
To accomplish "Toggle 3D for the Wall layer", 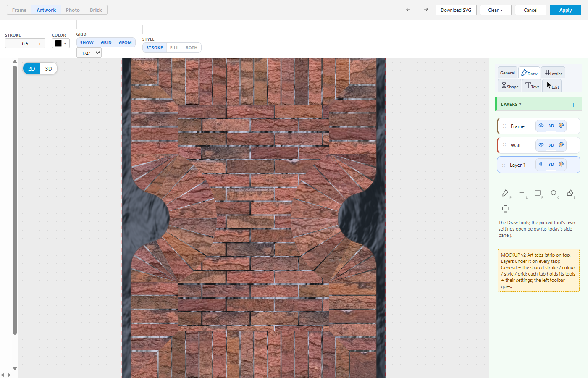I will pos(551,145).
